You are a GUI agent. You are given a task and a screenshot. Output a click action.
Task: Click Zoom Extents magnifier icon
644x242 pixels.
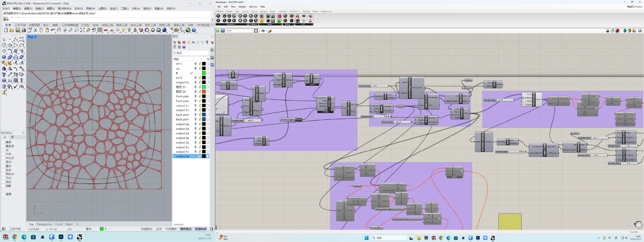[x=82, y=30]
